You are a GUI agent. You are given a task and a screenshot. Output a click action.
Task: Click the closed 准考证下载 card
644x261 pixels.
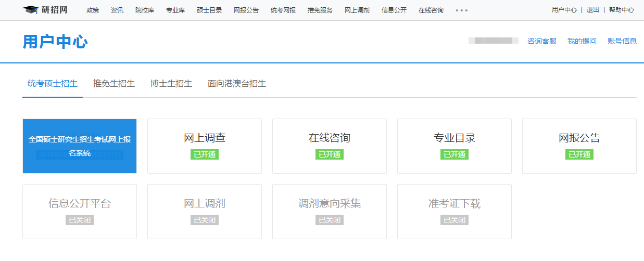point(454,211)
